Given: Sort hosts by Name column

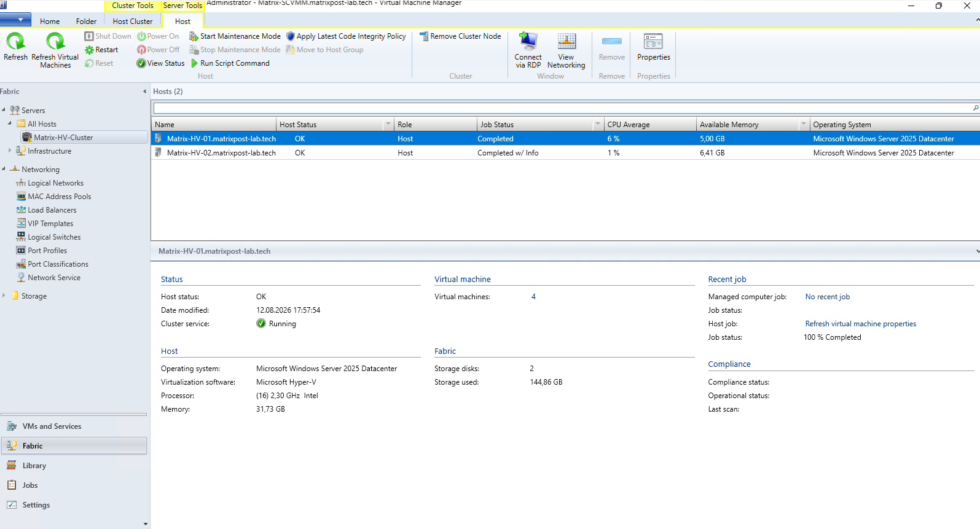Looking at the screenshot, I should [214, 125].
